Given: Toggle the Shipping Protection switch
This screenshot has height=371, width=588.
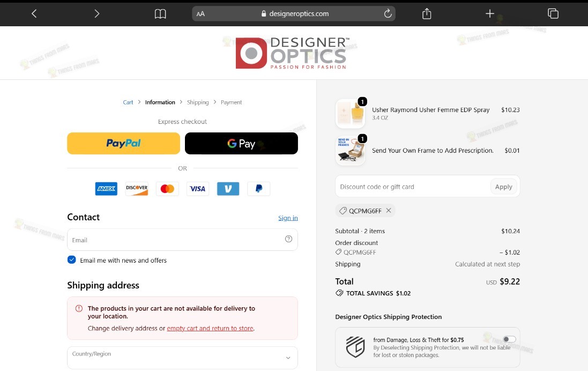Looking at the screenshot, I should click(510, 339).
